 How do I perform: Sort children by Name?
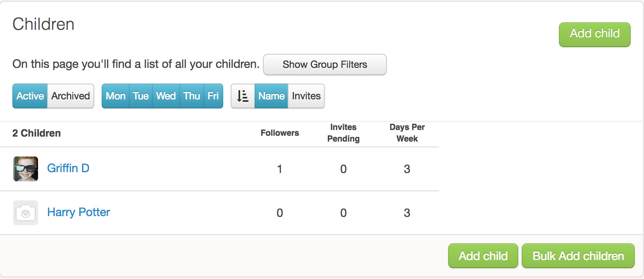271,96
